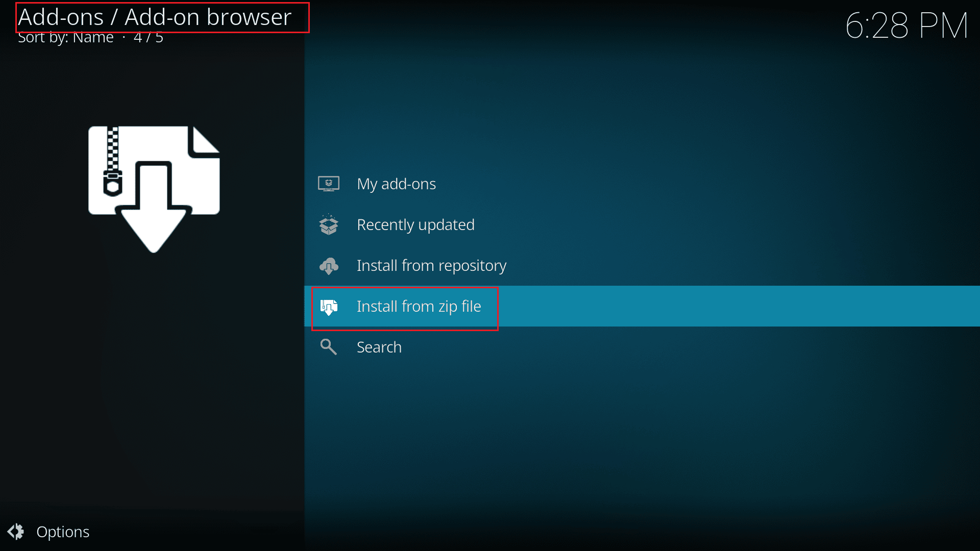Click the Install from zip file icon
Image resolution: width=980 pixels, height=551 pixels.
pyautogui.click(x=329, y=306)
